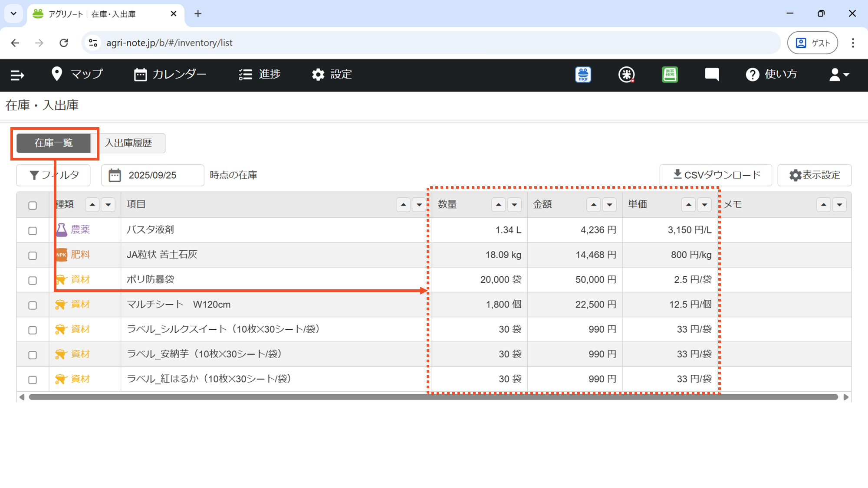868x488 pixels.
Task: Open the 使い方 help link
Action: [771, 74]
